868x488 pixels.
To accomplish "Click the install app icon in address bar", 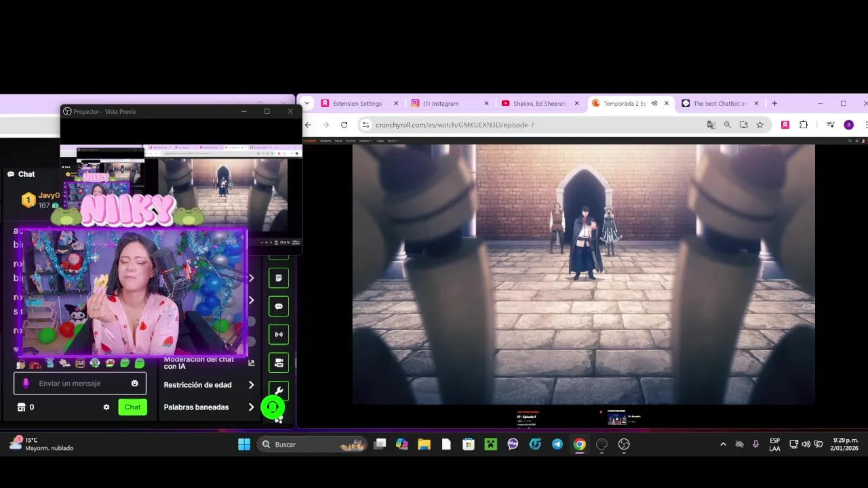I will (x=743, y=125).
